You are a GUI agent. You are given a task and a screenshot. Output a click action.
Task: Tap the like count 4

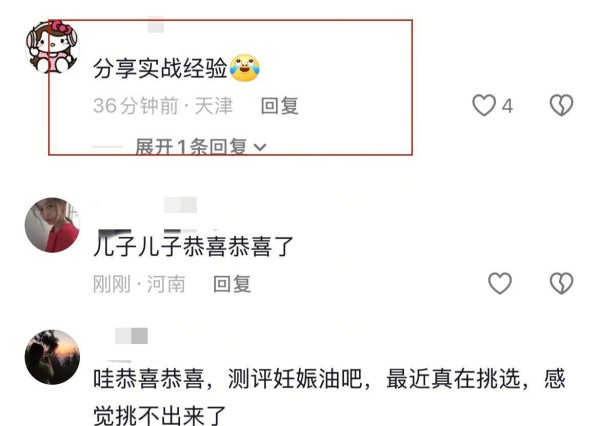point(507,106)
